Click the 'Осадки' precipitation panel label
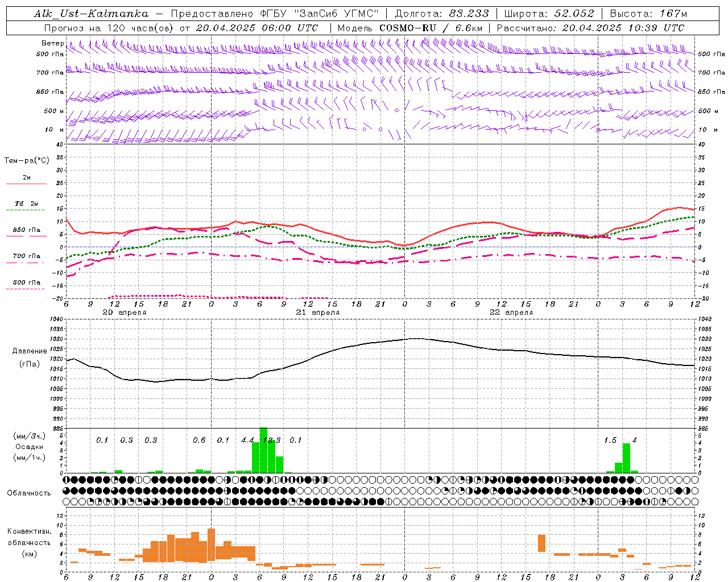 (29, 447)
